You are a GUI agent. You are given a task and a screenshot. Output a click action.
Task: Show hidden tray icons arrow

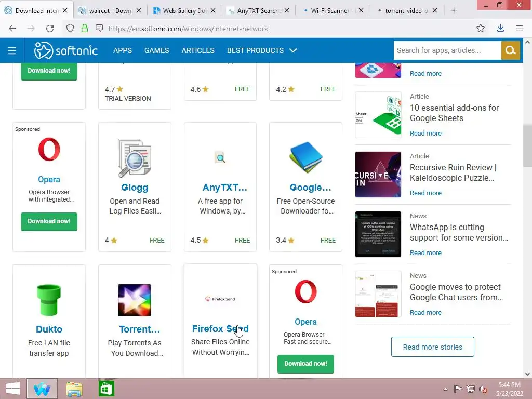tap(445, 389)
